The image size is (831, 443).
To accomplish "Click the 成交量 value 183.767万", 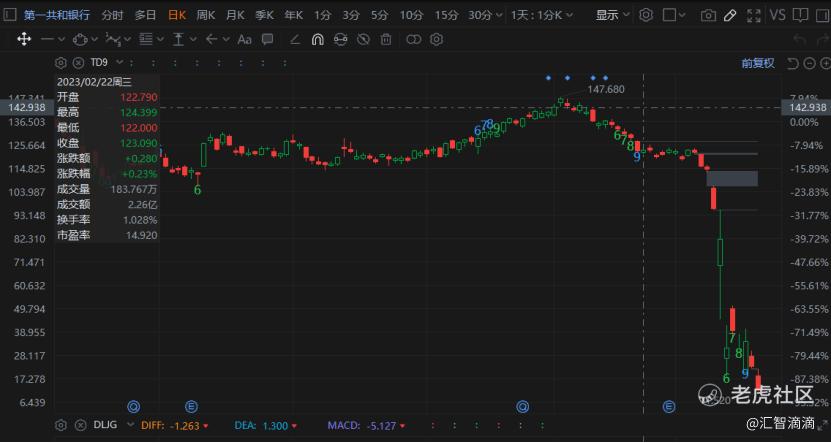I will point(134,189).
